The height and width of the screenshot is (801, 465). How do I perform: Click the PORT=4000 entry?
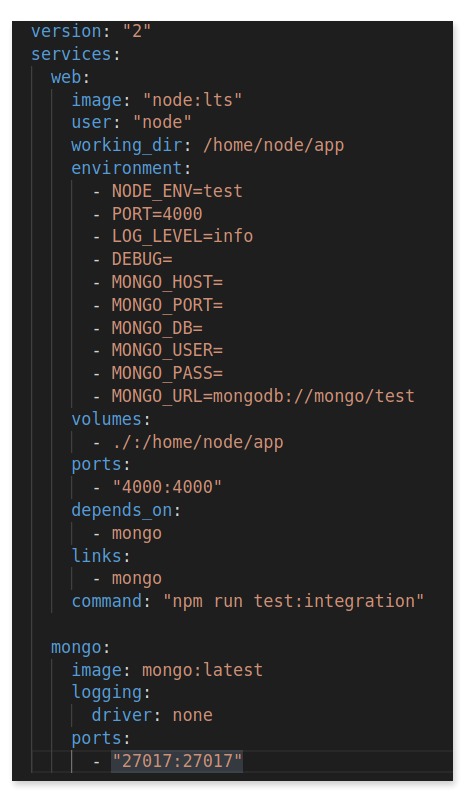point(157,214)
